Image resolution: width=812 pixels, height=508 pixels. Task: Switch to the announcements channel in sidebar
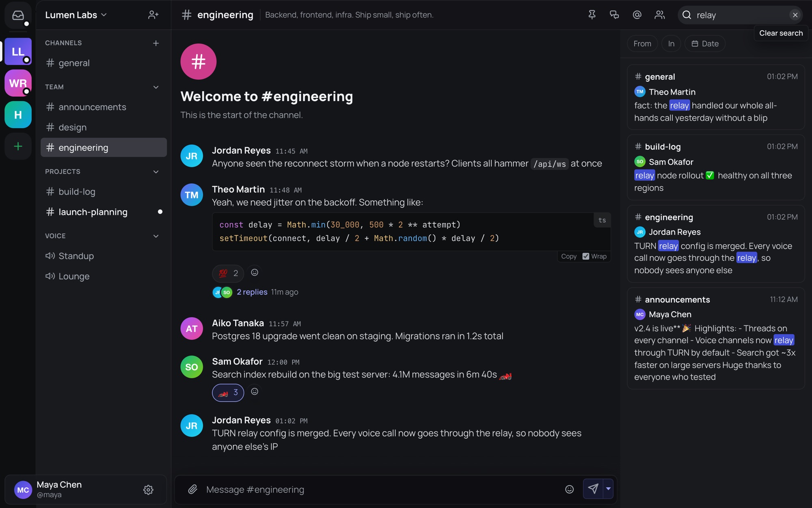coord(104,107)
